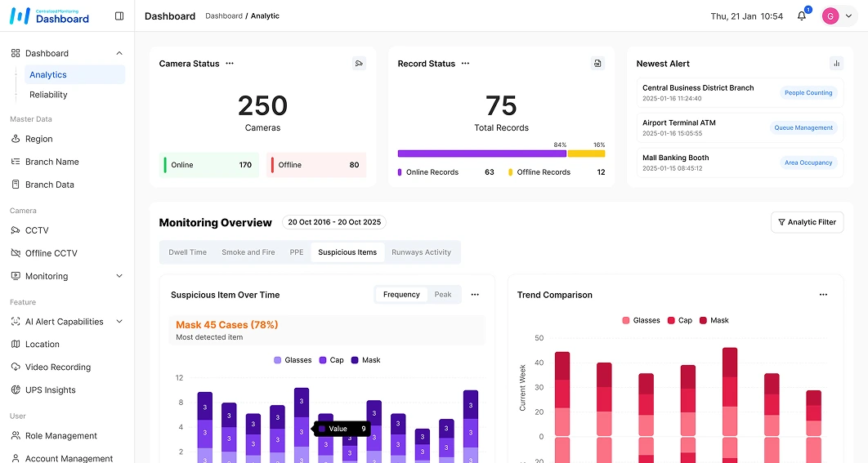
Task: Open Camera Status three-dot menu
Action: pos(230,64)
